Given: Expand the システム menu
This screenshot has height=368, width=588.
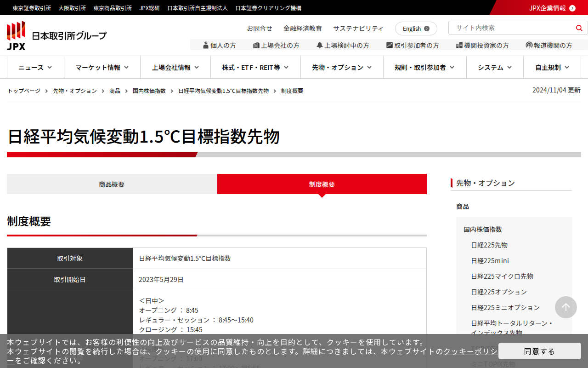Looking at the screenshot, I should point(495,68).
